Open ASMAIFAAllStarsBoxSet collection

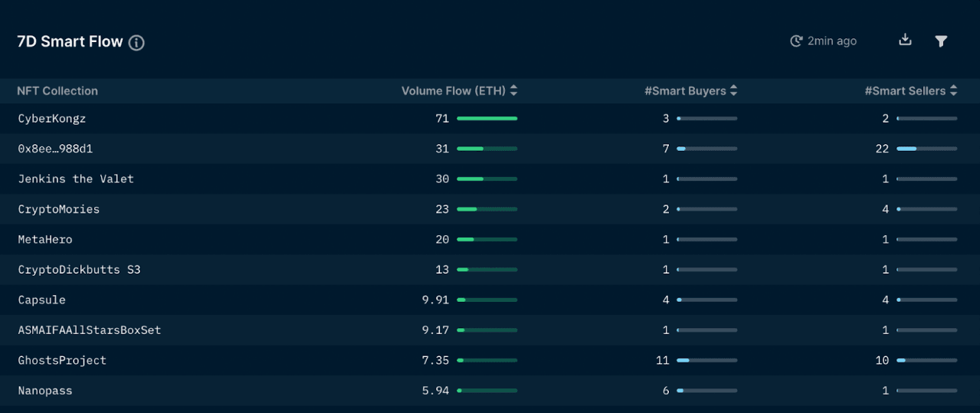pyautogui.click(x=90, y=330)
